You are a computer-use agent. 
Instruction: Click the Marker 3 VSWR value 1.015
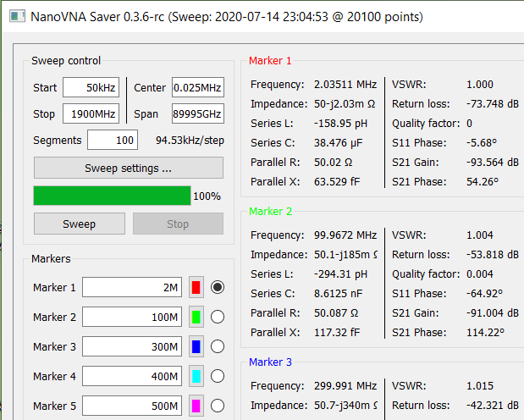pyautogui.click(x=480, y=386)
